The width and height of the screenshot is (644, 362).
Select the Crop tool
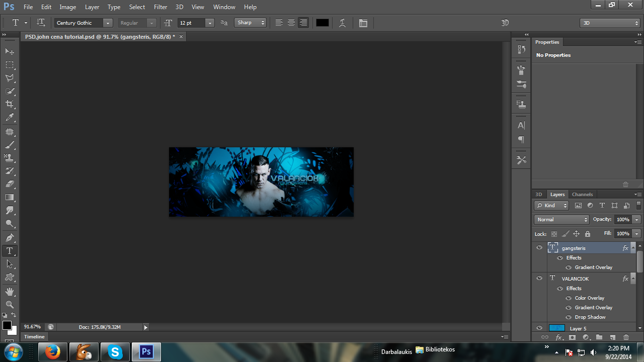(10, 104)
